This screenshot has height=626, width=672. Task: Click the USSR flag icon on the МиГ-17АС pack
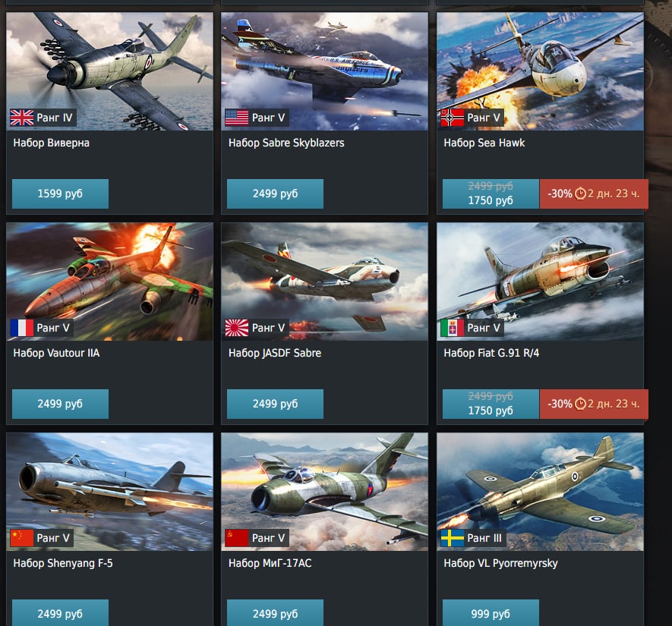(237, 538)
